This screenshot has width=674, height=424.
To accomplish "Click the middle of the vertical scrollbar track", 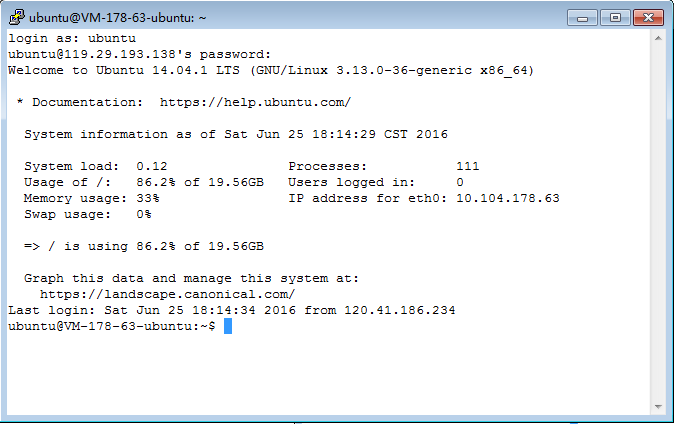I will tap(658, 222).
